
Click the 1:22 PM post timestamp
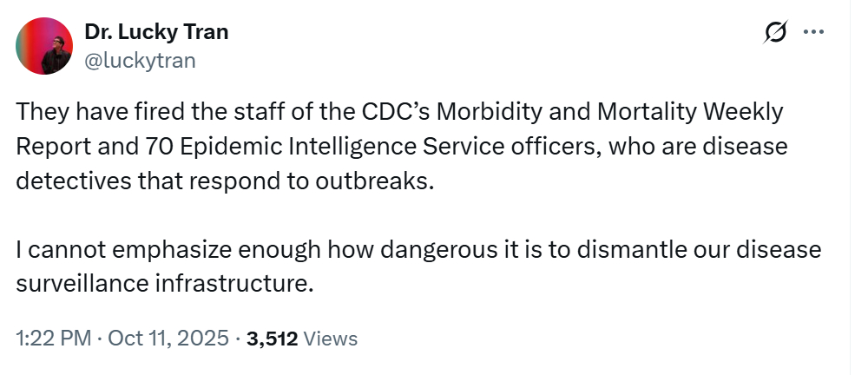pos(54,339)
